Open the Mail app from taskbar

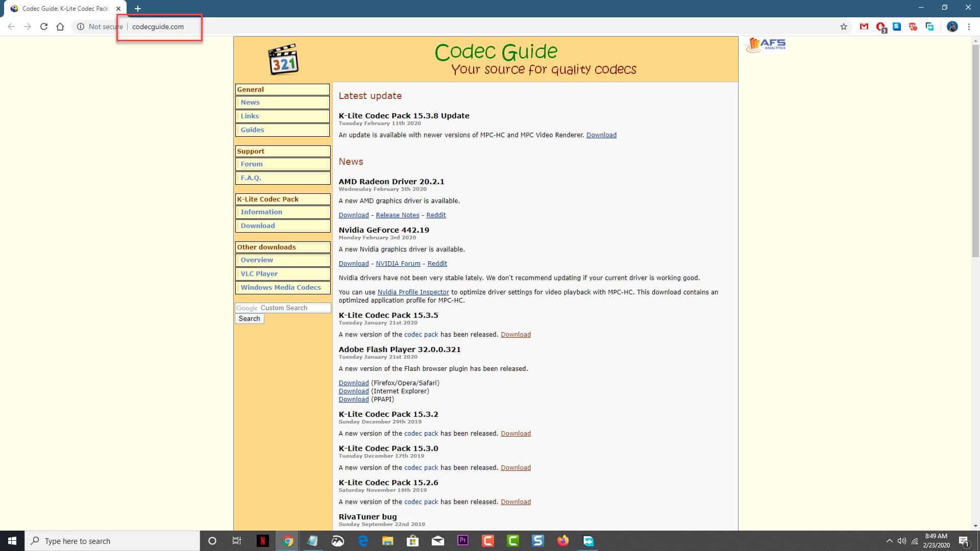coord(438,541)
